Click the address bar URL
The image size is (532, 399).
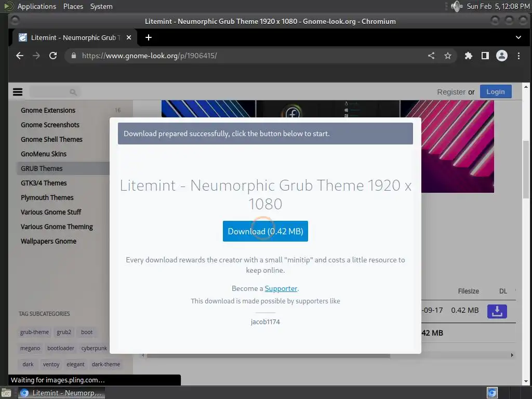[149, 56]
